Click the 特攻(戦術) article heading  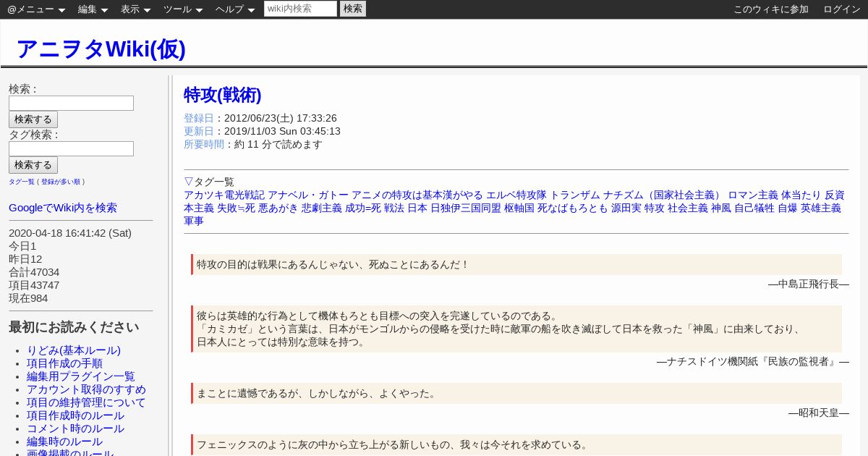click(223, 95)
